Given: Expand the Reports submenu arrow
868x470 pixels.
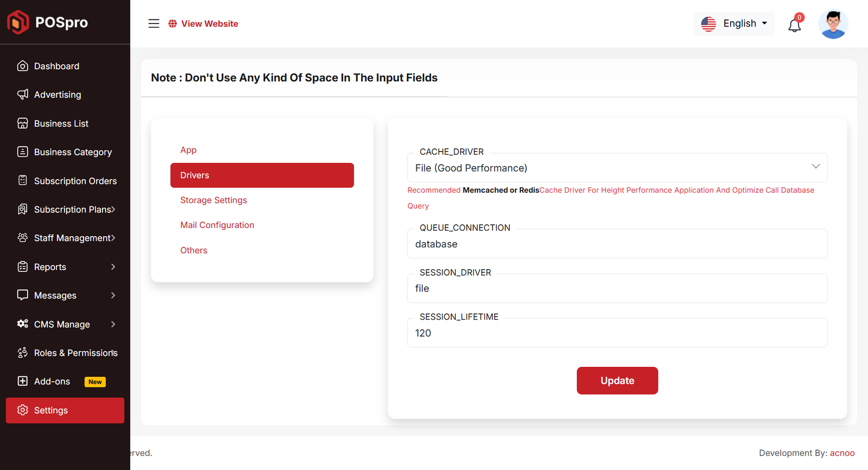Looking at the screenshot, I should [x=113, y=266].
